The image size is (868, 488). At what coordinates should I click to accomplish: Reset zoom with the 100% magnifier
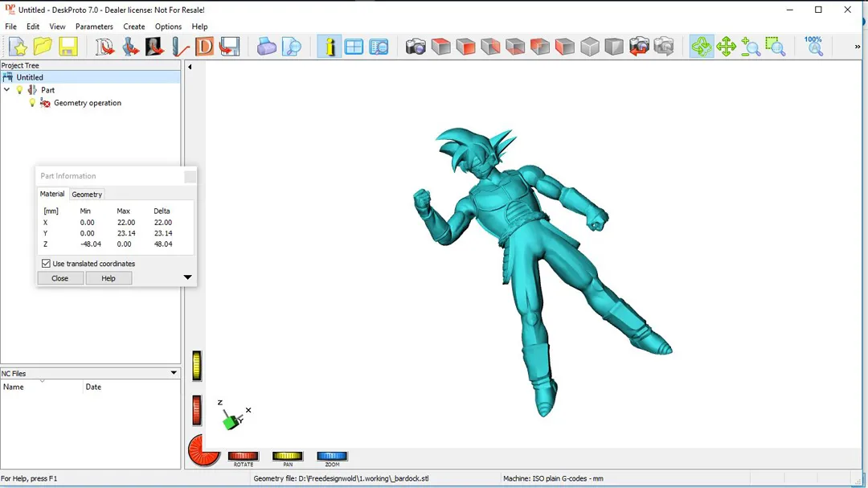[x=813, y=47]
